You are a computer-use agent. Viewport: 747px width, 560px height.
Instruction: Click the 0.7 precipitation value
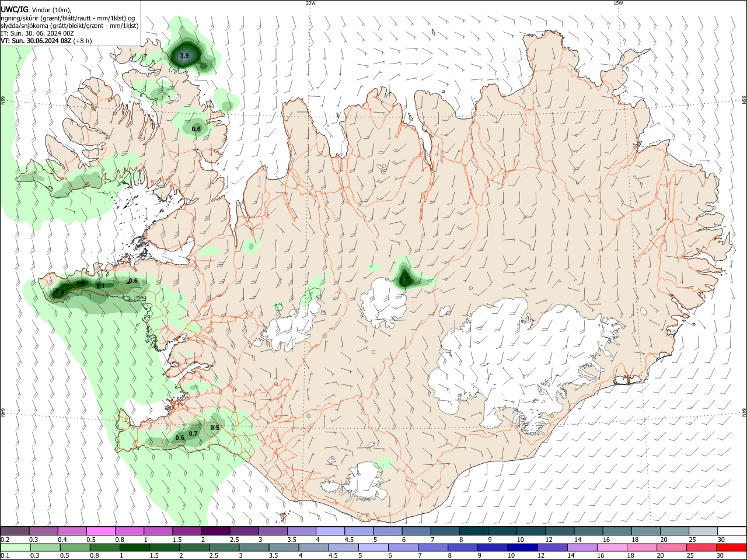(x=194, y=433)
